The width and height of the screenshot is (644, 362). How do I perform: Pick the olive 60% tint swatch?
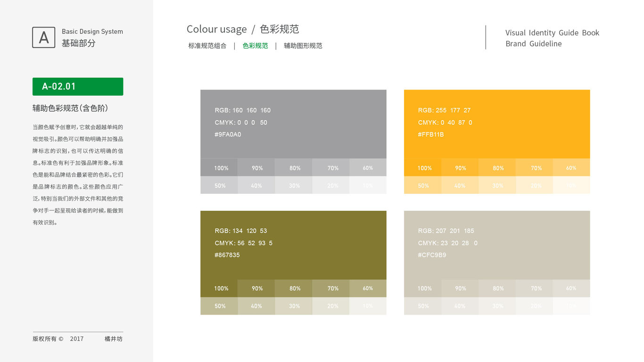[368, 288]
